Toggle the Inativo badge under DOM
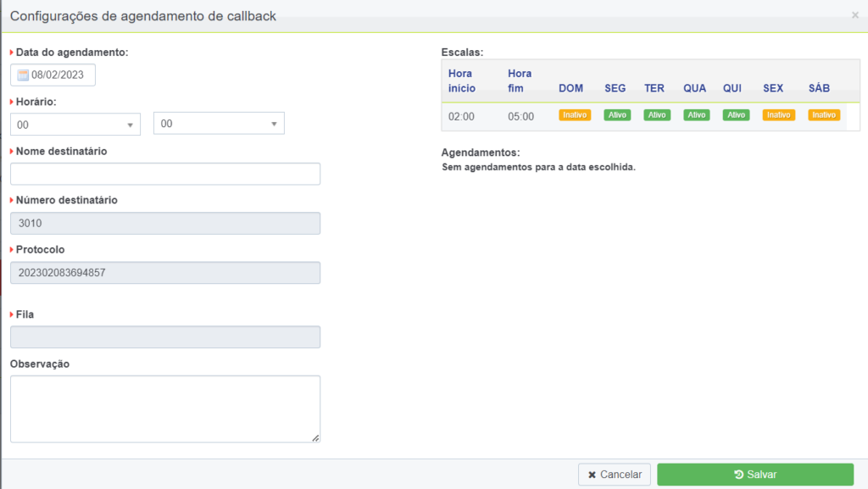This screenshot has width=868, height=489. pos(574,114)
